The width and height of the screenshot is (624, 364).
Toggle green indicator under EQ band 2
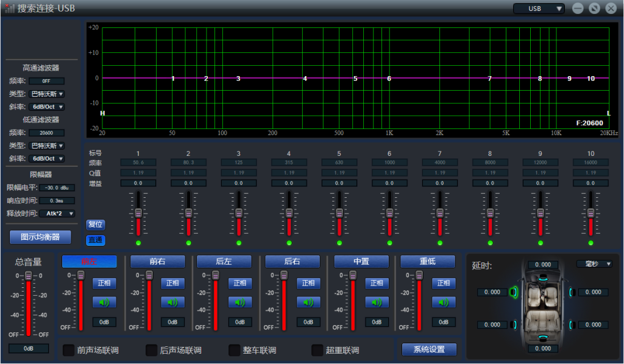pyautogui.click(x=188, y=243)
